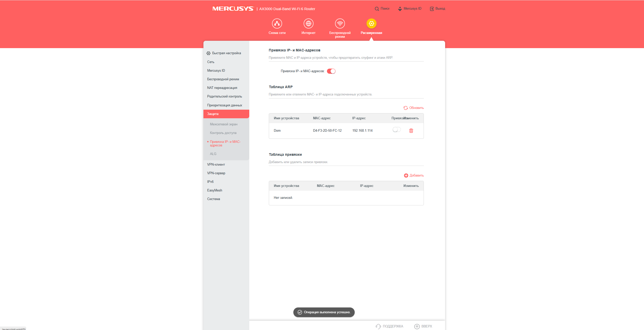Click the ВВЕРХ arrow icon
This screenshot has height=330, width=644.
coord(417,326)
